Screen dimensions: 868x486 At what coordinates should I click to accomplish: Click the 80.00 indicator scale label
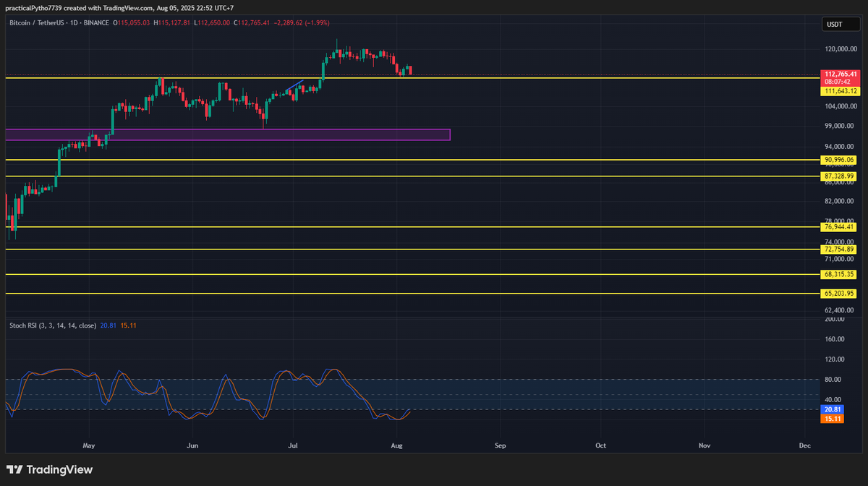(x=834, y=379)
